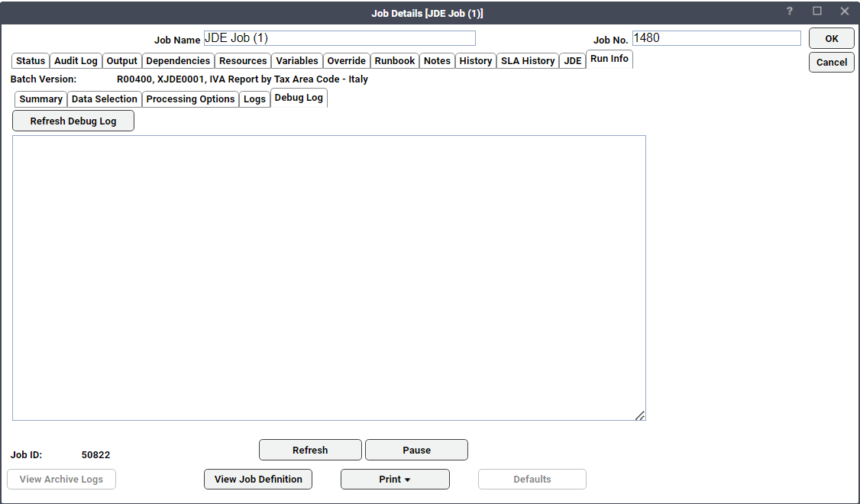Go to the Output tab

click(x=121, y=61)
